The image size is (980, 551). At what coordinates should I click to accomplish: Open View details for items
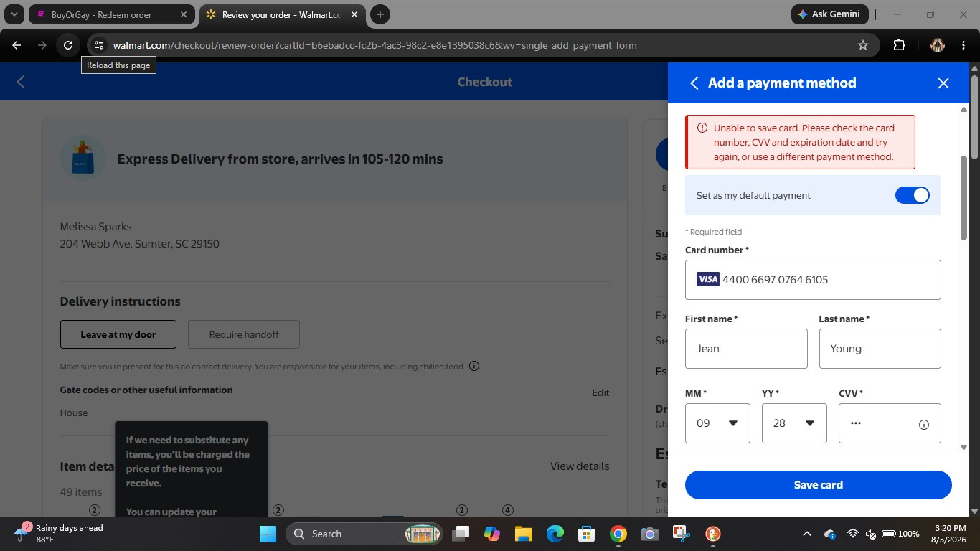[580, 466]
